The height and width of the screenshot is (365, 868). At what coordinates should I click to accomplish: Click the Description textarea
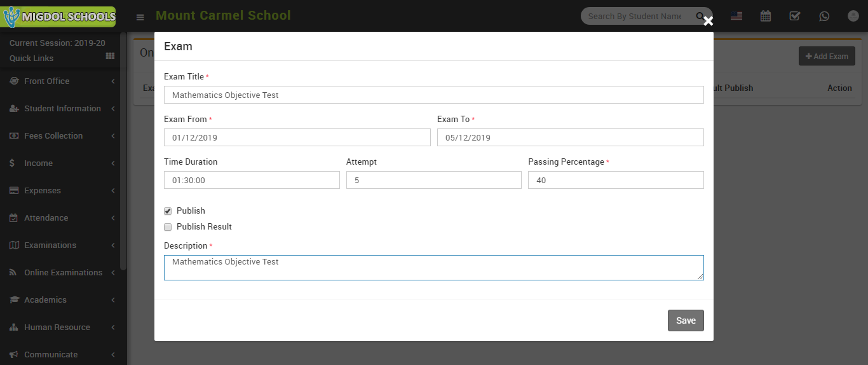click(x=434, y=268)
